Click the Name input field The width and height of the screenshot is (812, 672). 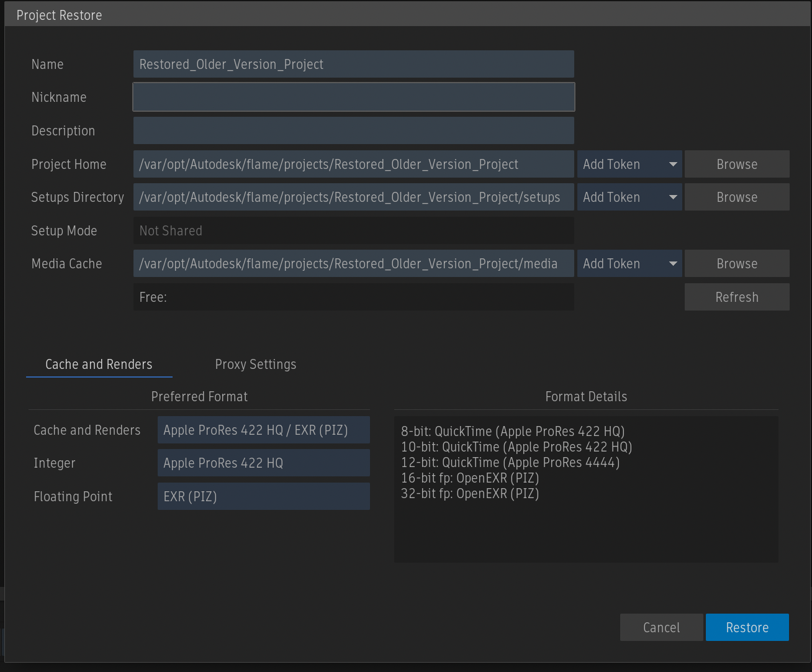[x=353, y=65]
